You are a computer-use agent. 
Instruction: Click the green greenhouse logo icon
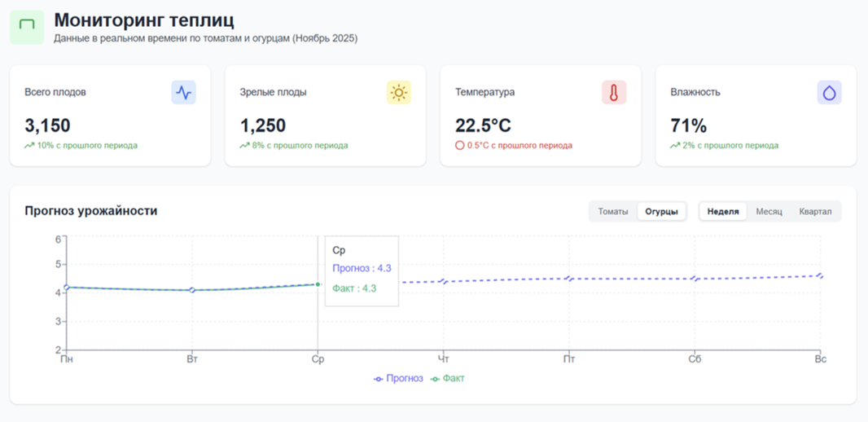(27, 27)
